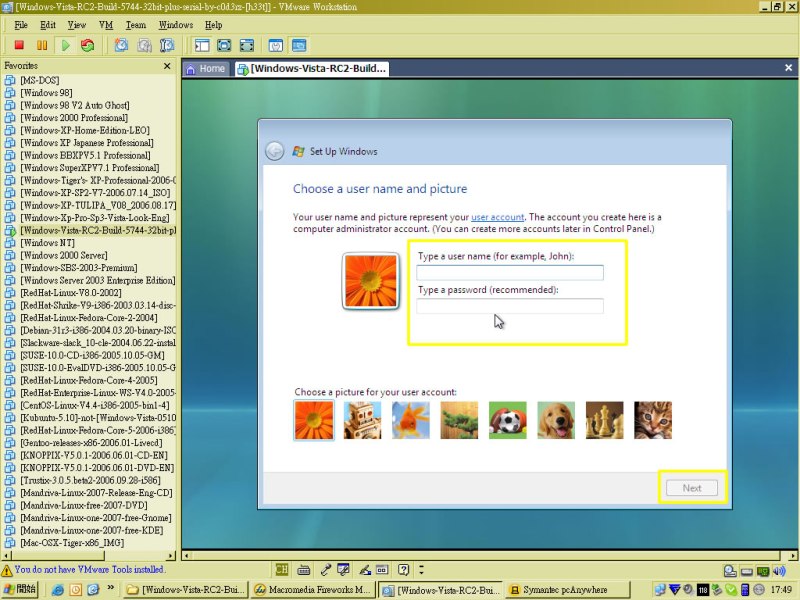Click the VM console horizontal scrollbar left arrow

point(187,555)
